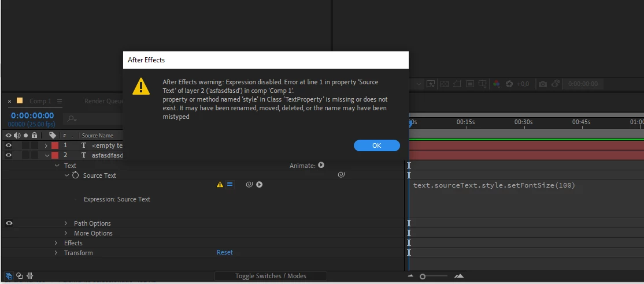Click Toggle Switches / Modes button
This screenshot has width=644, height=284.
[x=271, y=276]
